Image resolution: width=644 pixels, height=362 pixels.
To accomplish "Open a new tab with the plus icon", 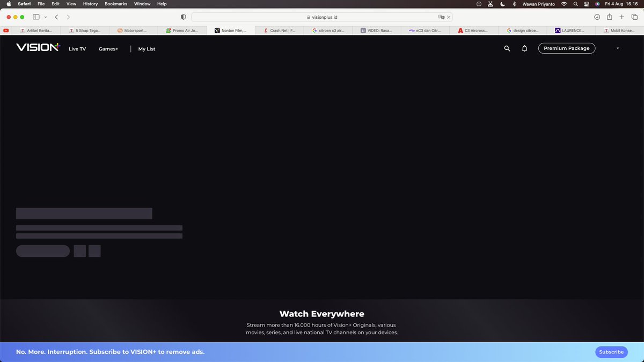I will (621, 17).
